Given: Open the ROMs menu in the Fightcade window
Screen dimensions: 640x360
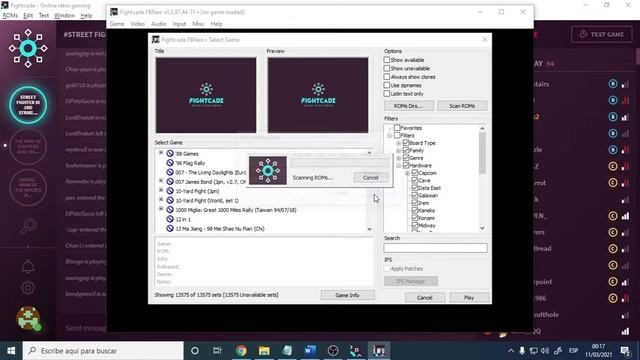Looking at the screenshot, I should pos(10,16).
